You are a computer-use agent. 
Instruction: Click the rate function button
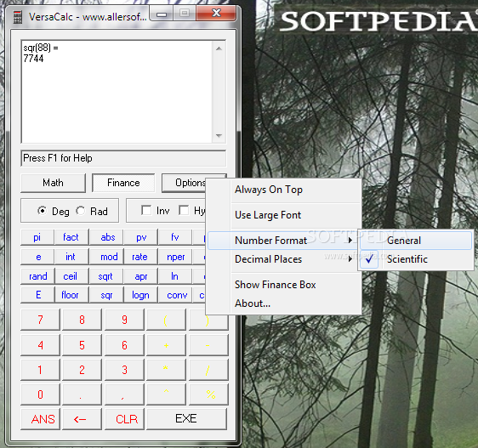[x=139, y=257]
